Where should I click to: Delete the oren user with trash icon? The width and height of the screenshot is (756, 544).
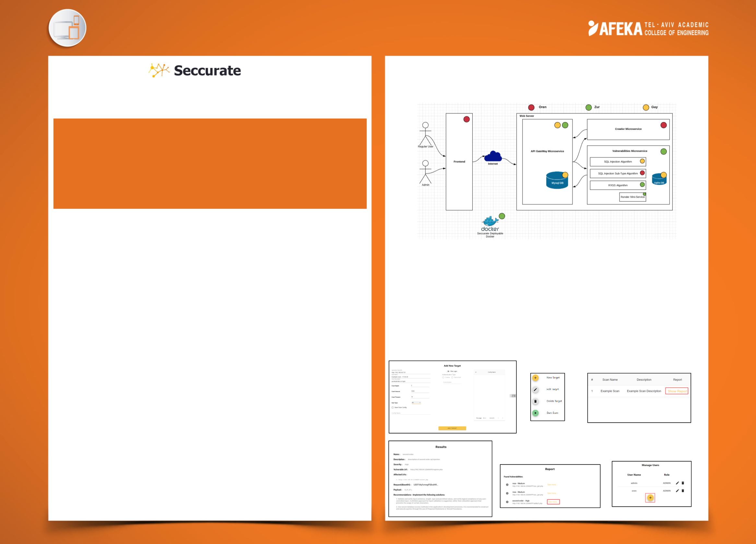[x=683, y=491]
